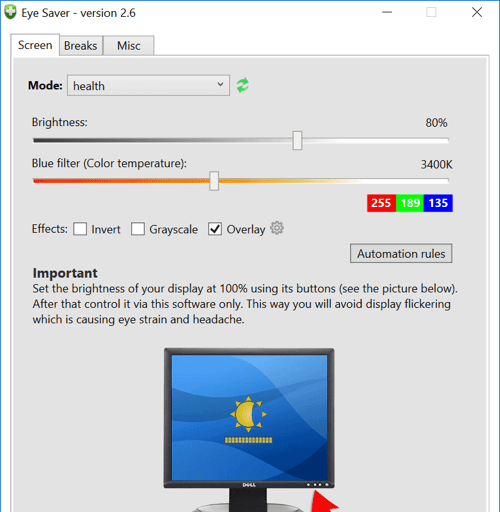
Task: Open the Mode dropdown showing health
Action: (148, 86)
